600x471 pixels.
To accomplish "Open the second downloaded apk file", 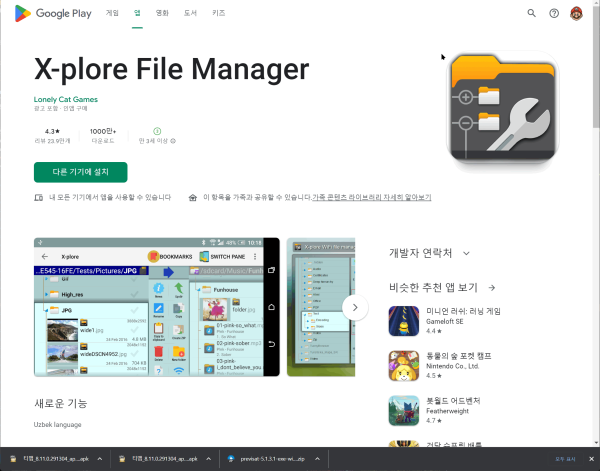I will [x=165, y=459].
